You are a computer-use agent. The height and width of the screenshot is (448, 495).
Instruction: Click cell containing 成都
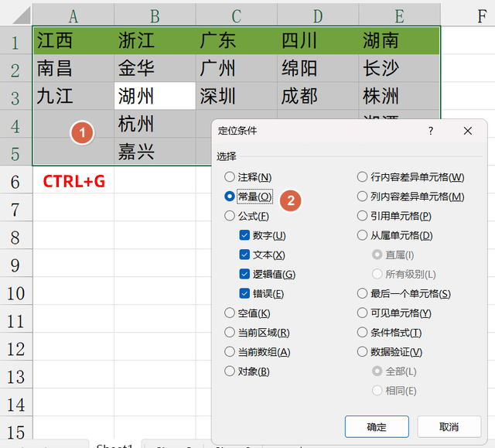click(318, 96)
